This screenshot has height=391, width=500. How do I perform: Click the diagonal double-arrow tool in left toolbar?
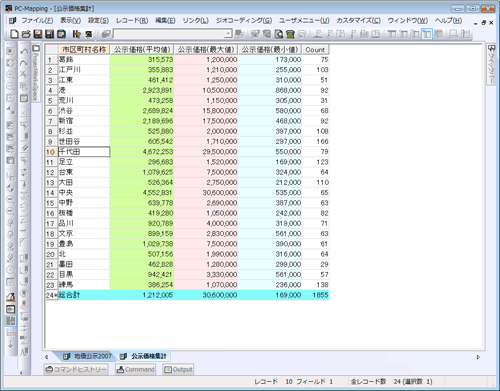pos(11,110)
